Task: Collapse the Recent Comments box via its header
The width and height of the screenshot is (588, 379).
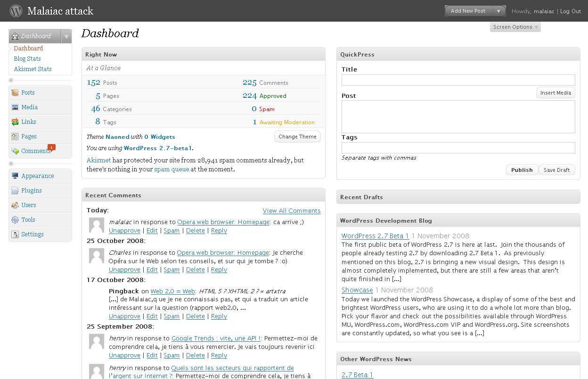Action: [x=204, y=195]
